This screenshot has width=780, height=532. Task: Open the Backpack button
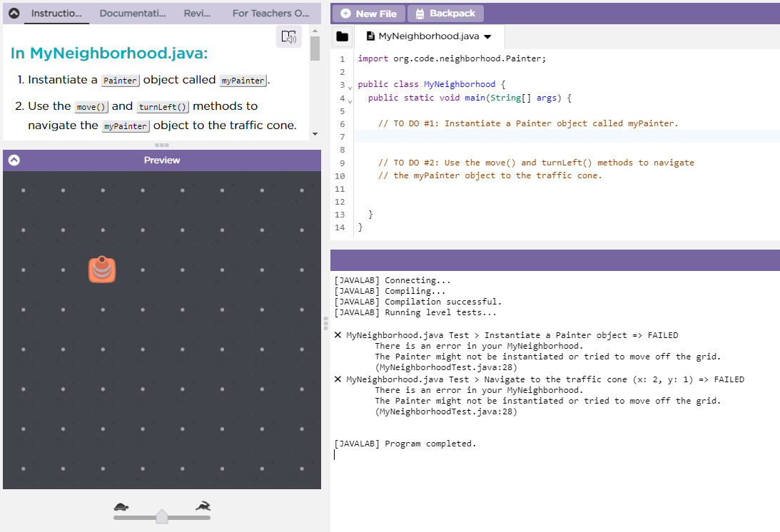(x=445, y=14)
